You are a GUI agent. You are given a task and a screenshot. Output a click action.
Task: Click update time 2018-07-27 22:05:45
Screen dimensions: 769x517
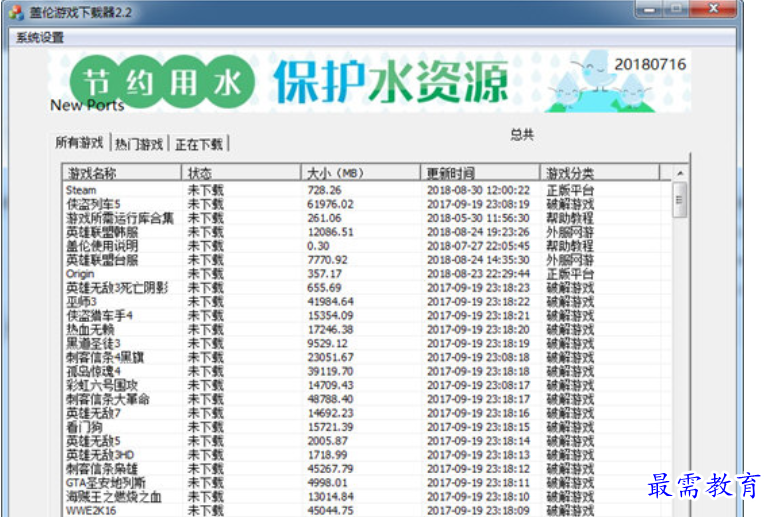tap(479, 246)
